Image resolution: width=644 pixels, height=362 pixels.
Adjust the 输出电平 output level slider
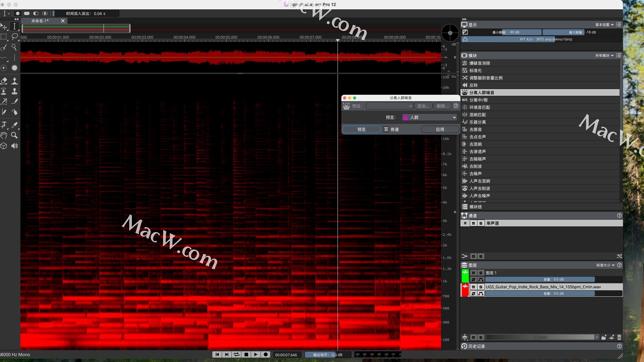pyautogui.click(x=327, y=355)
